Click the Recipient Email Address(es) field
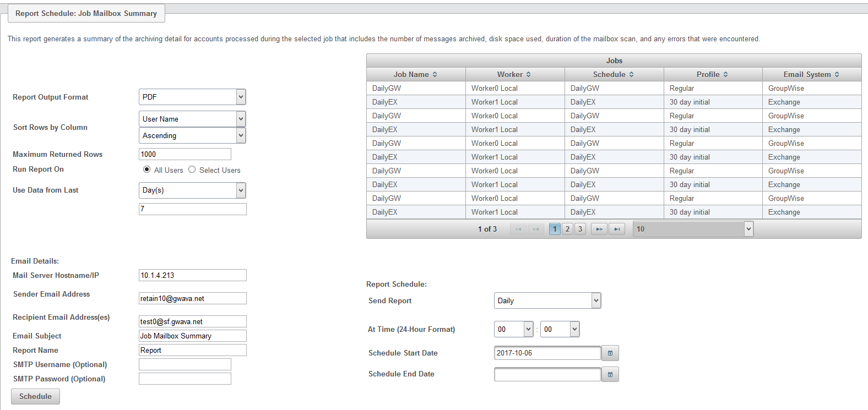 (192, 321)
